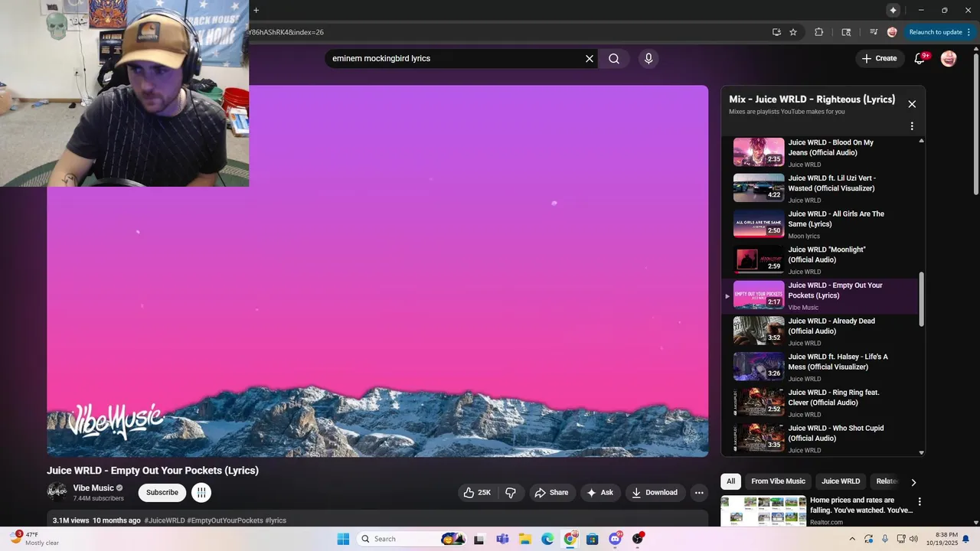Select the From Vibe Music chip
The image size is (980, 551).
coord(778,481)
